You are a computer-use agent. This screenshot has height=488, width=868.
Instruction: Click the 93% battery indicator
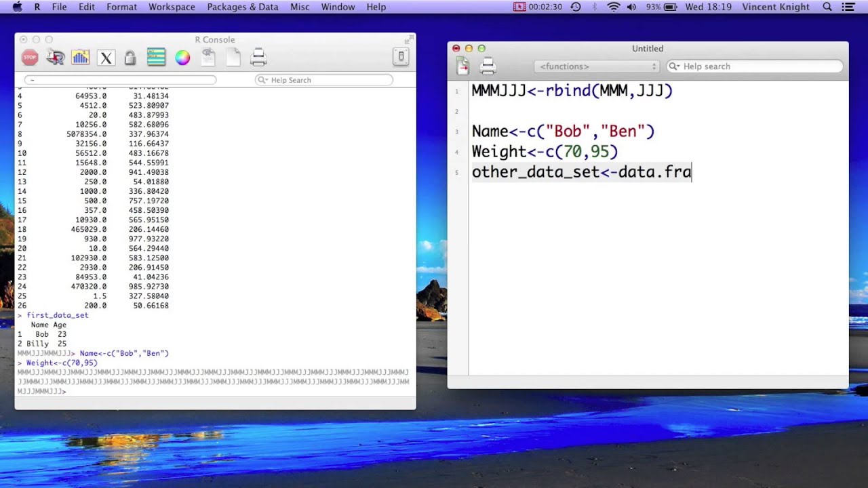coord(661,7)
